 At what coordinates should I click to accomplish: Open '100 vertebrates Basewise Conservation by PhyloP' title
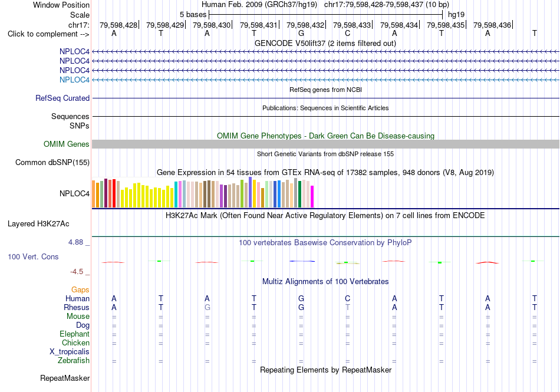pyautogui.click(x=325, y=243)
